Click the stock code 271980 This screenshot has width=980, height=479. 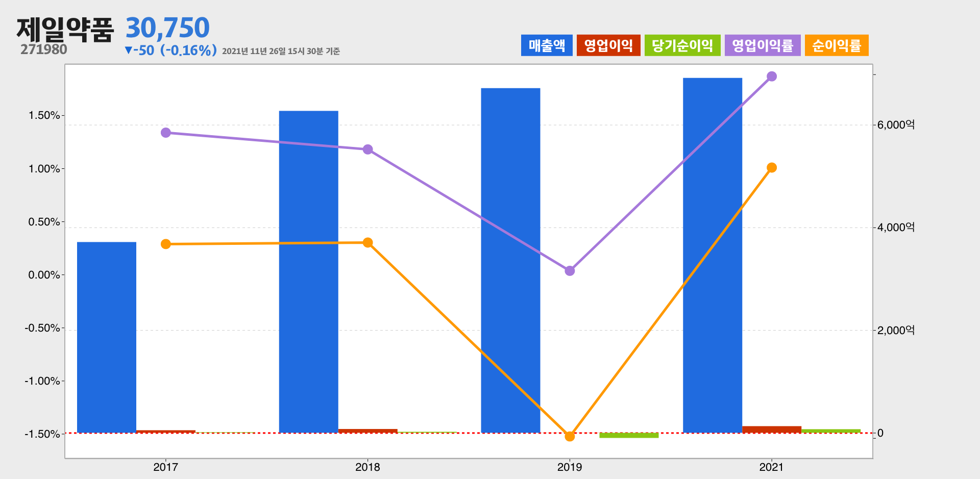coord(44,49)
